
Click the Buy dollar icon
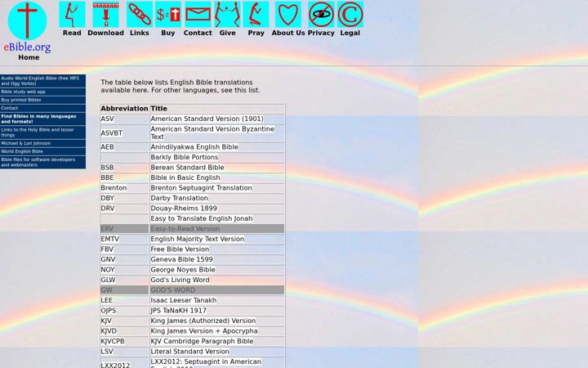click(x=168, y=14)
